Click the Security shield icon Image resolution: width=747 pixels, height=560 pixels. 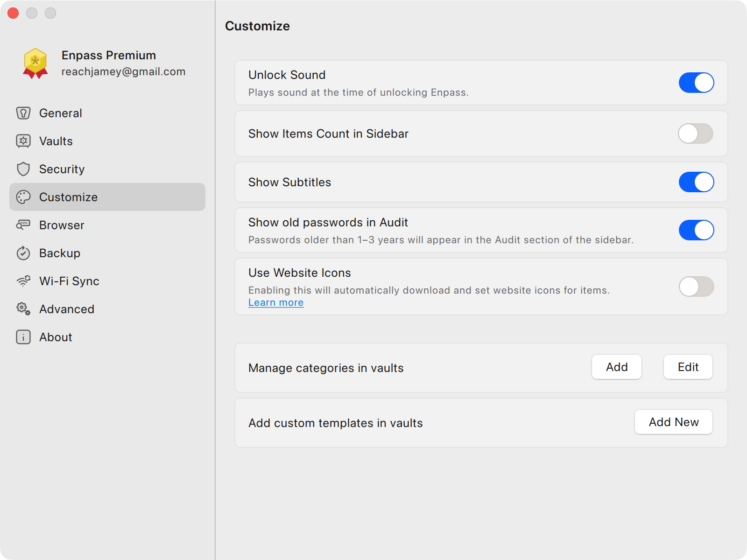[23, 169]
